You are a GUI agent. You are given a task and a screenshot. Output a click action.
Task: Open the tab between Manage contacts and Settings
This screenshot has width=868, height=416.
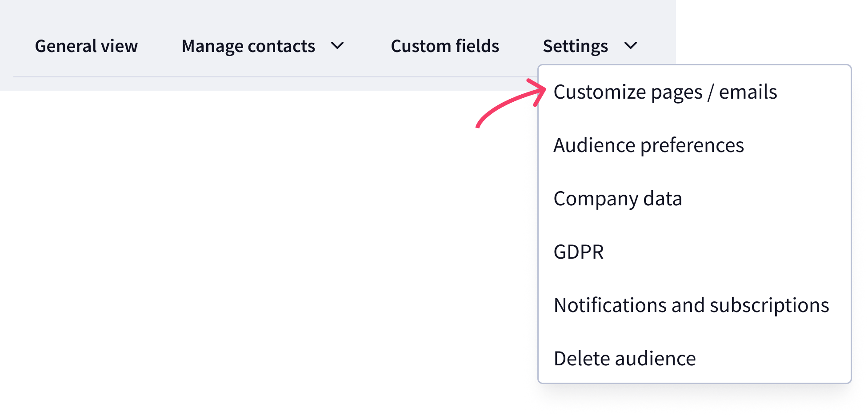click(445, 46)
